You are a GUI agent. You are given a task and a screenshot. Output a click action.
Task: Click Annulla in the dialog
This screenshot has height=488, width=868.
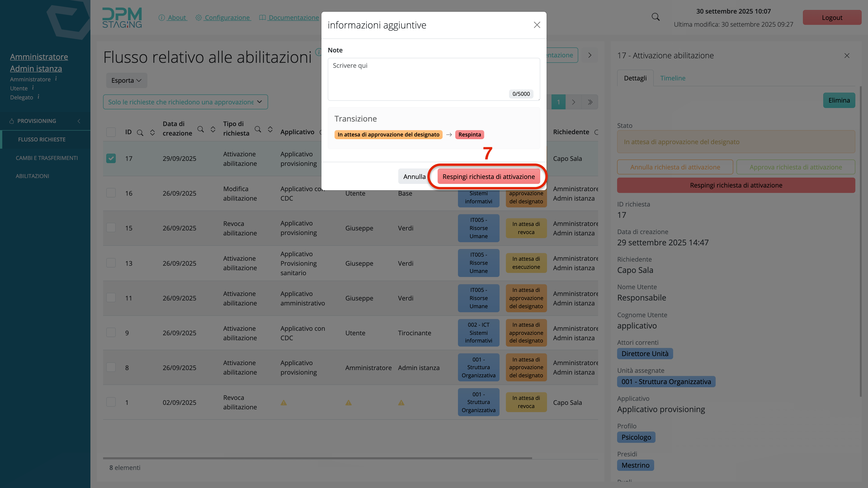pyautogui.click(x=414, y=176)
